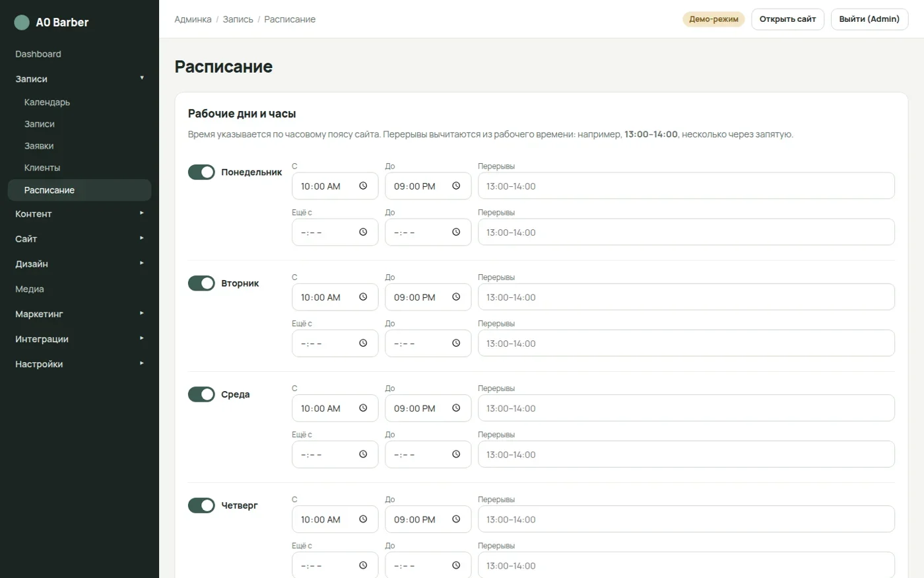Image resolution: width=924 pixels, height=578 pixels.
Task: Open clock picker for Tuesday 09:00 PM field
Action: [456, 297]
